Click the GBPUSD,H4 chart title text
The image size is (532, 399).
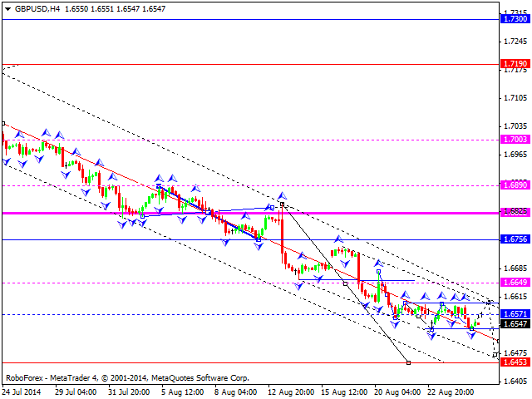click(x=37, y=9)
